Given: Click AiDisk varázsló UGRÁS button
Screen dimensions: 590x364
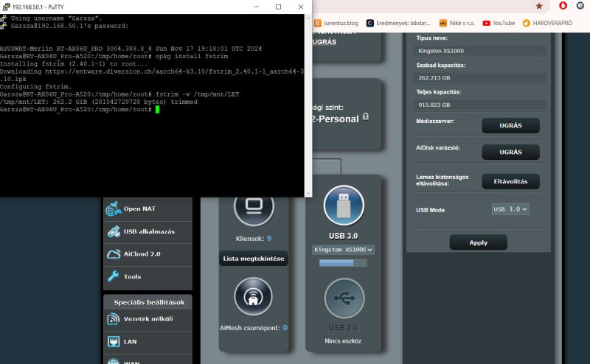Looking at the screenshot, I should 510,153.
